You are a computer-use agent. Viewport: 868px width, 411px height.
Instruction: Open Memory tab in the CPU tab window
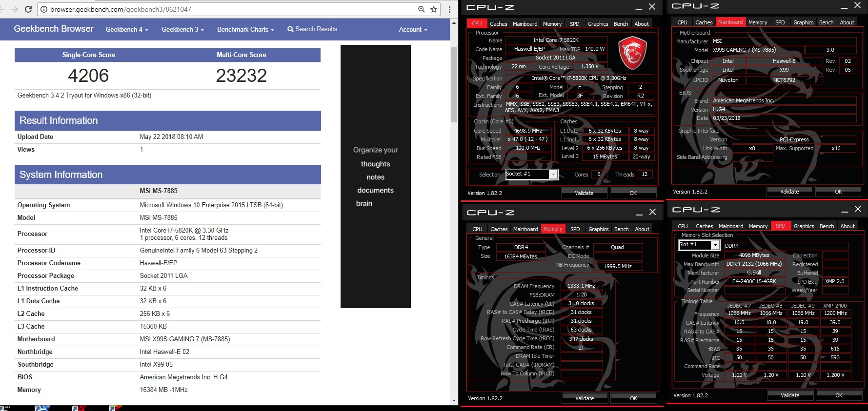point(552,24)
